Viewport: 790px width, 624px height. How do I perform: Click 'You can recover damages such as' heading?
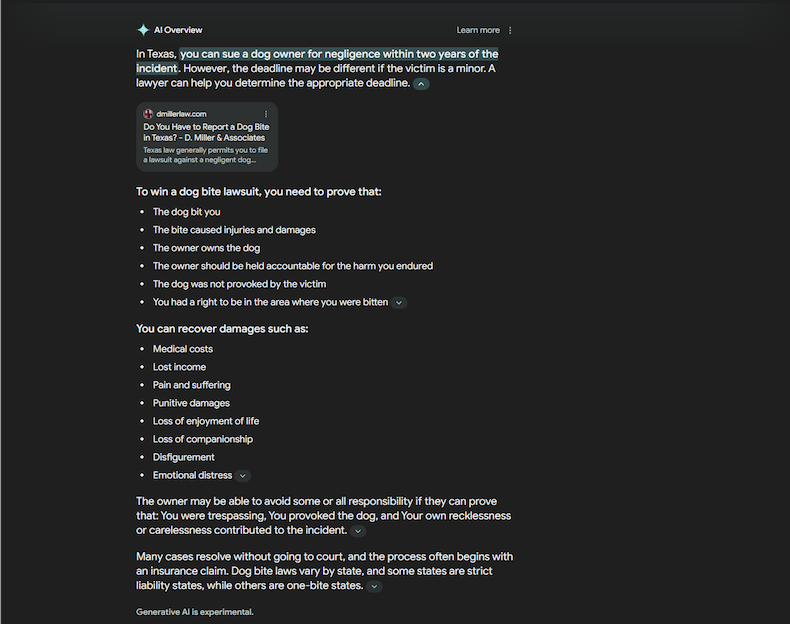click(222, 329)
